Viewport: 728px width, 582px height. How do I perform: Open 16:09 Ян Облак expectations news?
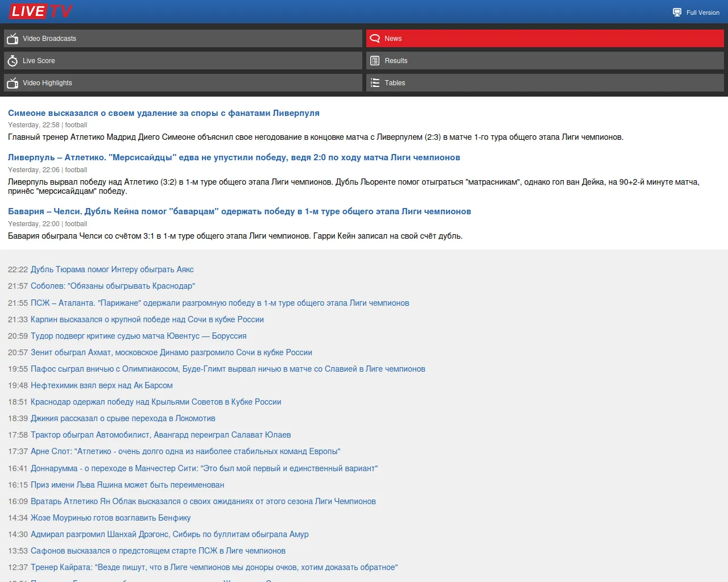[203, 501]
